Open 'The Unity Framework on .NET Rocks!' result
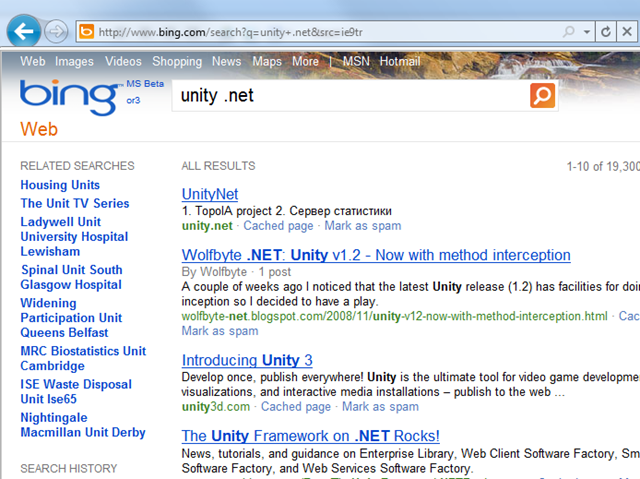The height and width of the screenshot is (479, 640). pos(311,436)
